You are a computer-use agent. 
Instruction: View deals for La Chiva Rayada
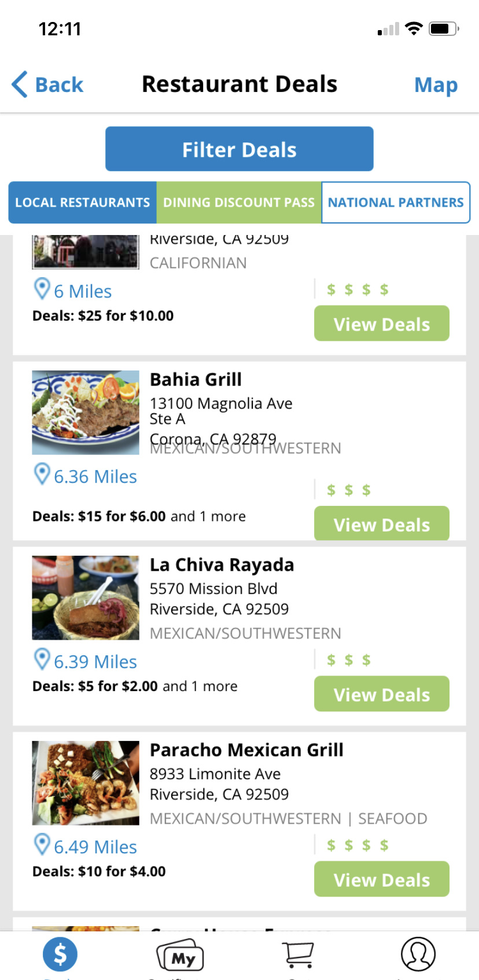[382, 694]
